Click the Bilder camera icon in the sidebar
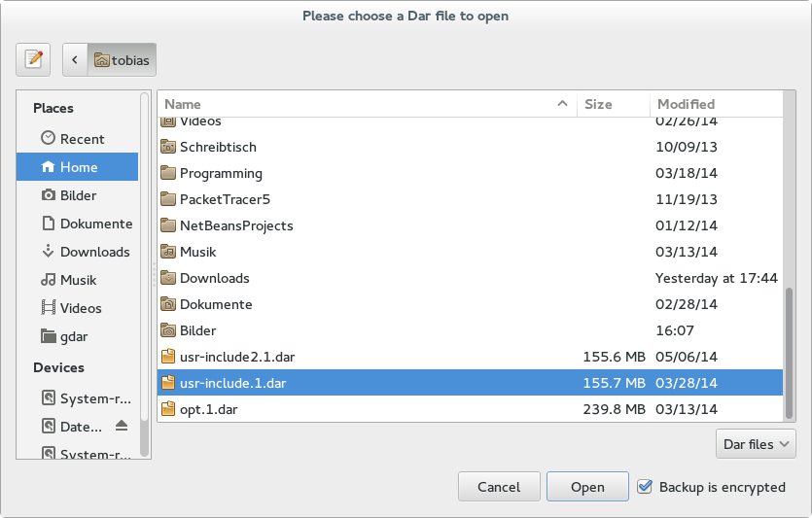812x518 pixels. 49,195
